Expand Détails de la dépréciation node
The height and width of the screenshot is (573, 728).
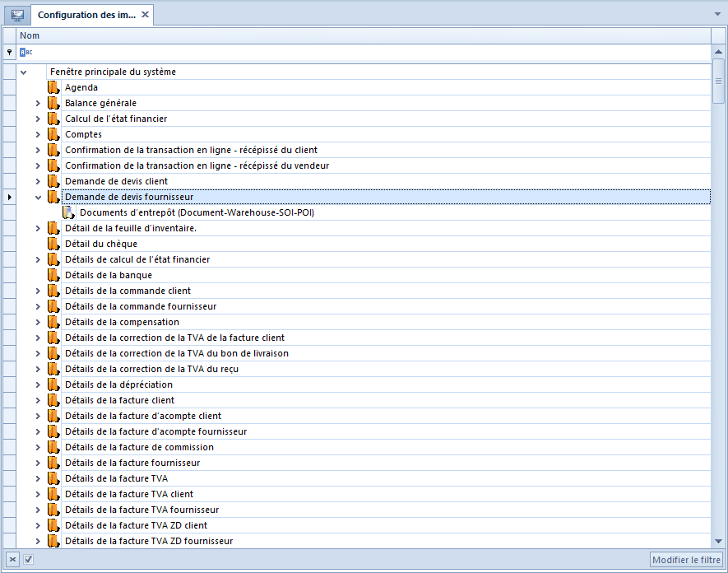[x=38, y=384]
